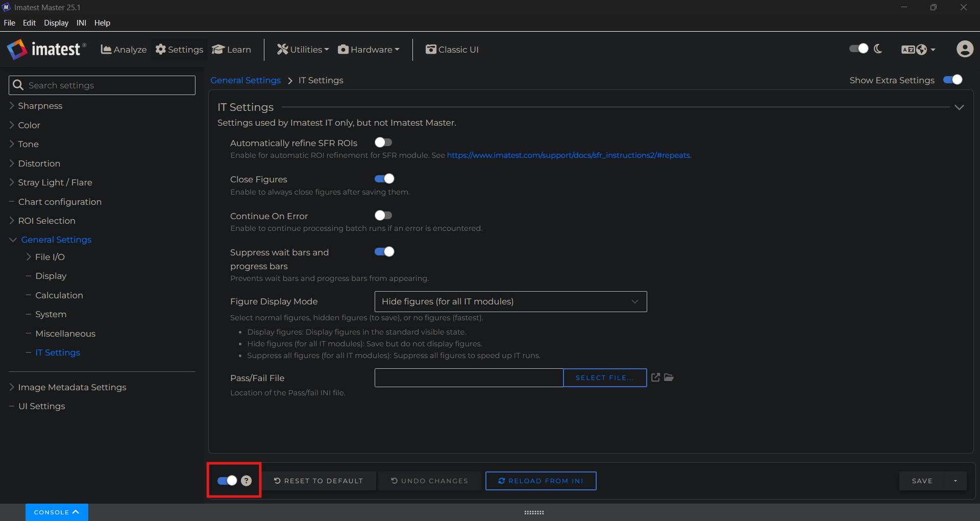Open the user account avatar icon
This screenshot has height=521, width=980.
tap(964, 49)
